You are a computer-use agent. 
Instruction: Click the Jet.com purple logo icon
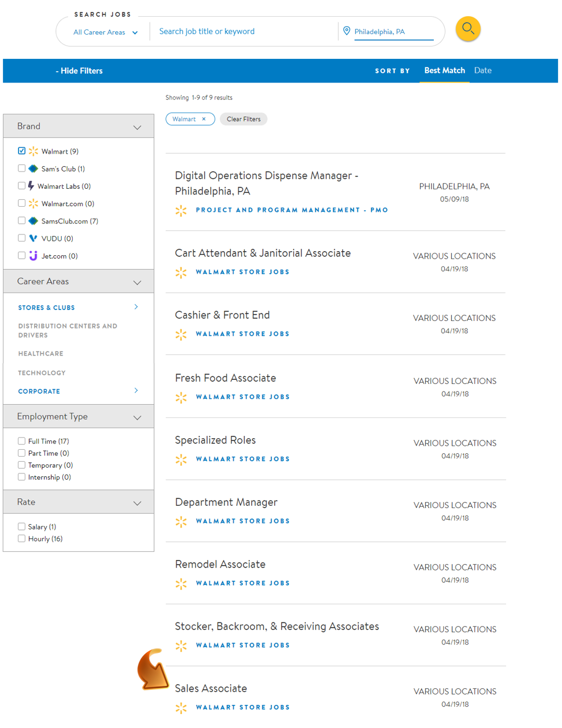pos(33,256)
